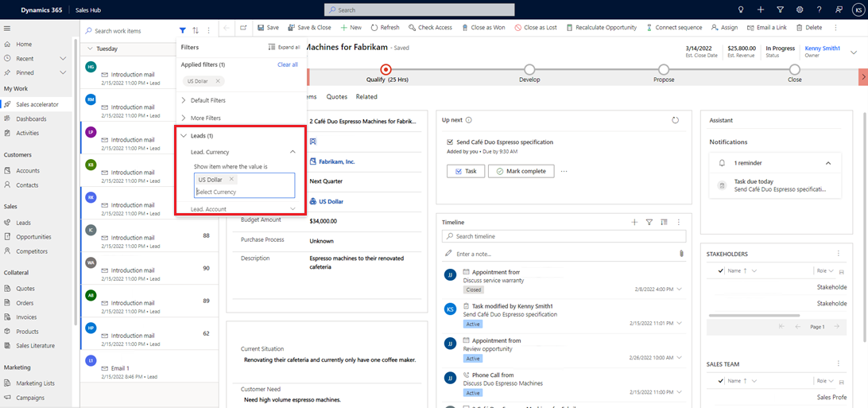This screenshot has width=868, height=408.
Task: Click Close as Lost command
Action: [535, 28]
